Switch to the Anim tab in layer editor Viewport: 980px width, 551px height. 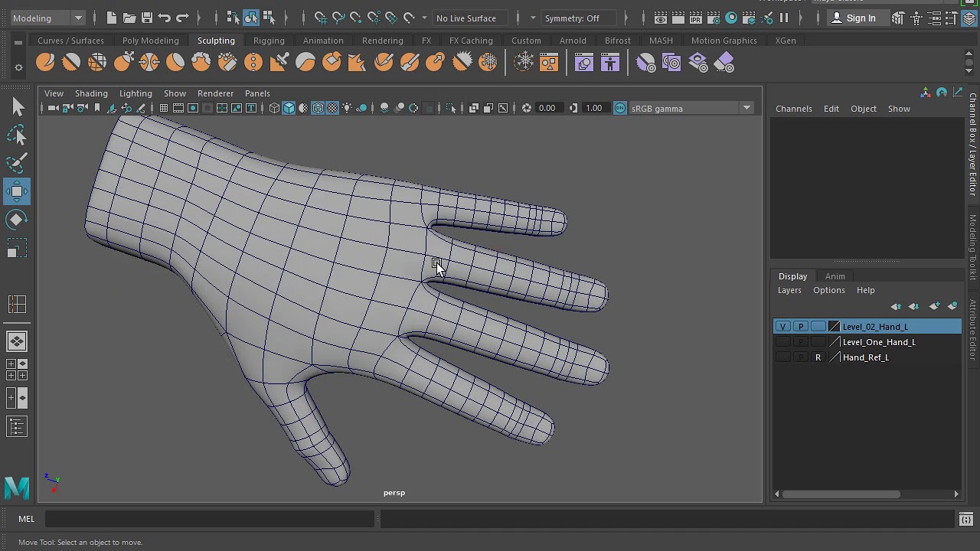pos(835,276)
